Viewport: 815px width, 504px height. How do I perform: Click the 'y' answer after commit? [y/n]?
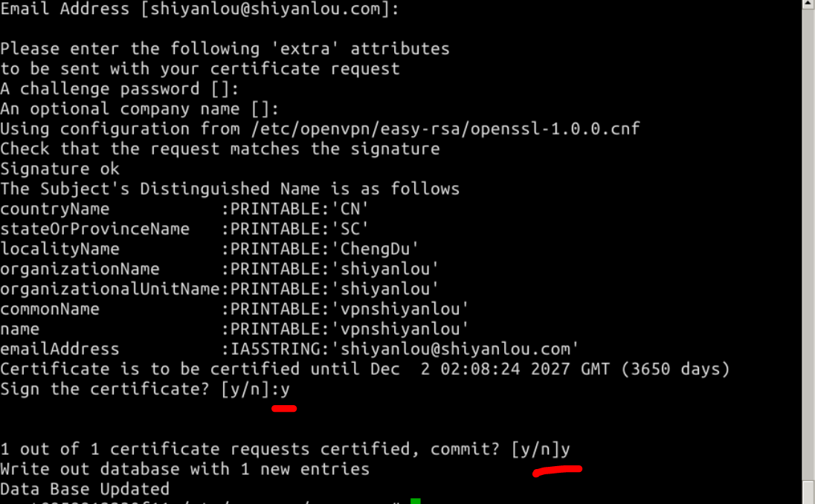click(x=565, y=450)
